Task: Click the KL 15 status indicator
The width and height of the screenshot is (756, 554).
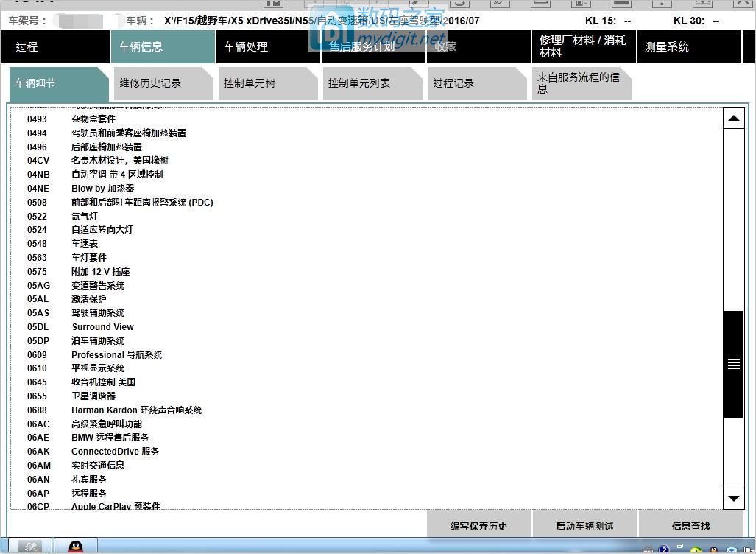Action: pyautogui.click(x=608, y=21)
